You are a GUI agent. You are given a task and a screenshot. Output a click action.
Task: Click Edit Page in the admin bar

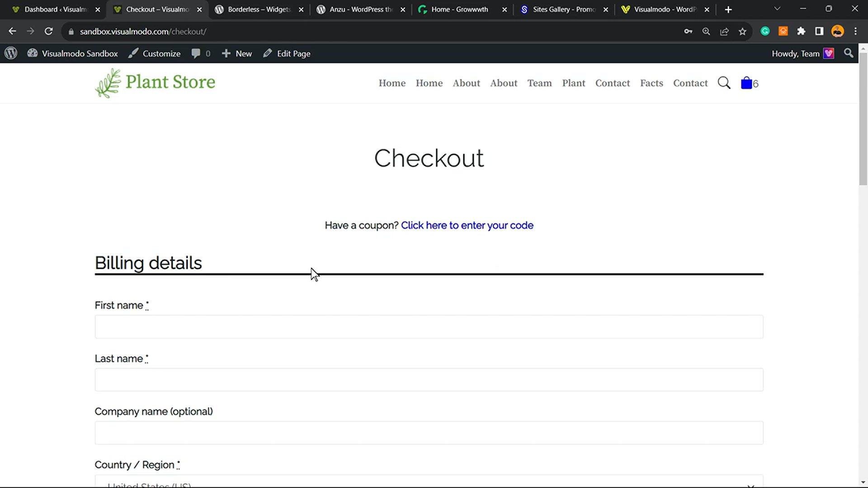tap(287, 53)
